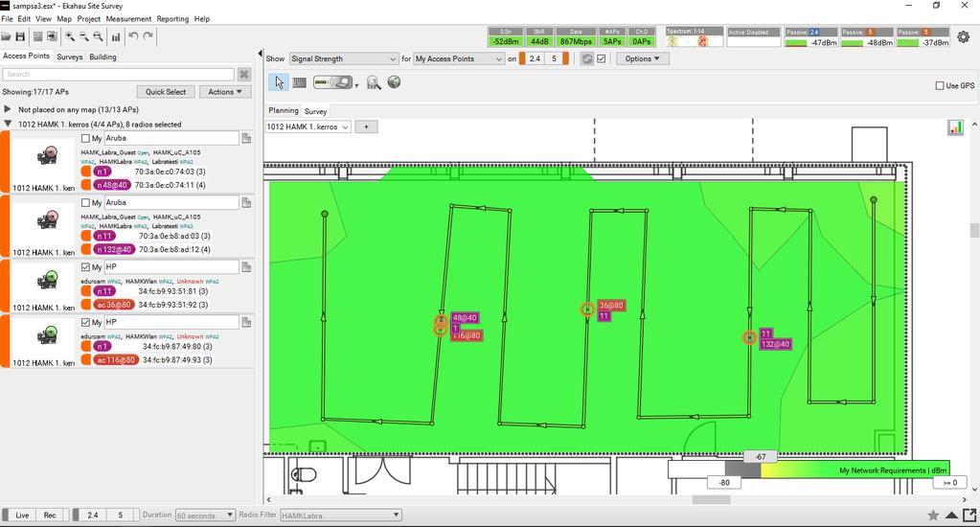Toggle the 5 band in the bottom status bar
Viewport: 980px width, 527px height.
pyautogui.click(x=120, y=516)
